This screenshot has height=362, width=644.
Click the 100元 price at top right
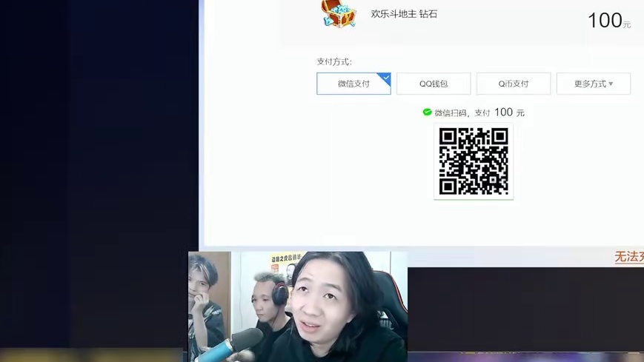(x=608, y=21)
